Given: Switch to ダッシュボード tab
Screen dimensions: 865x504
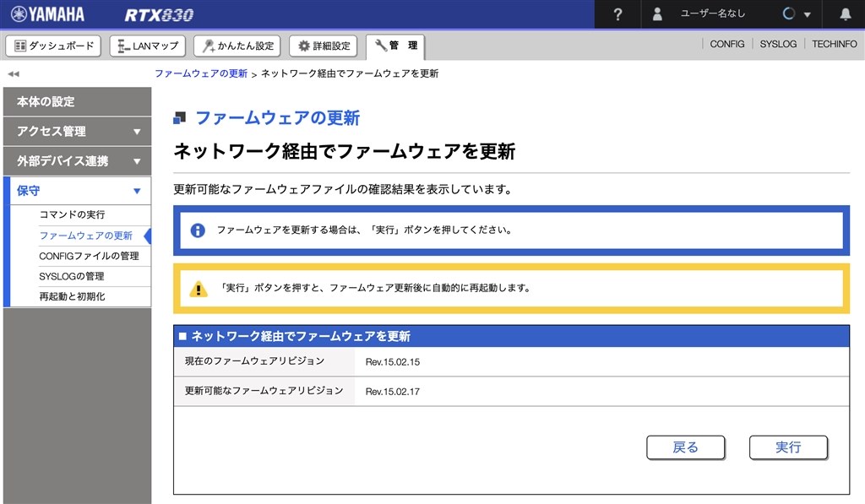Looking at the screenshot, I should click(53, 46).
